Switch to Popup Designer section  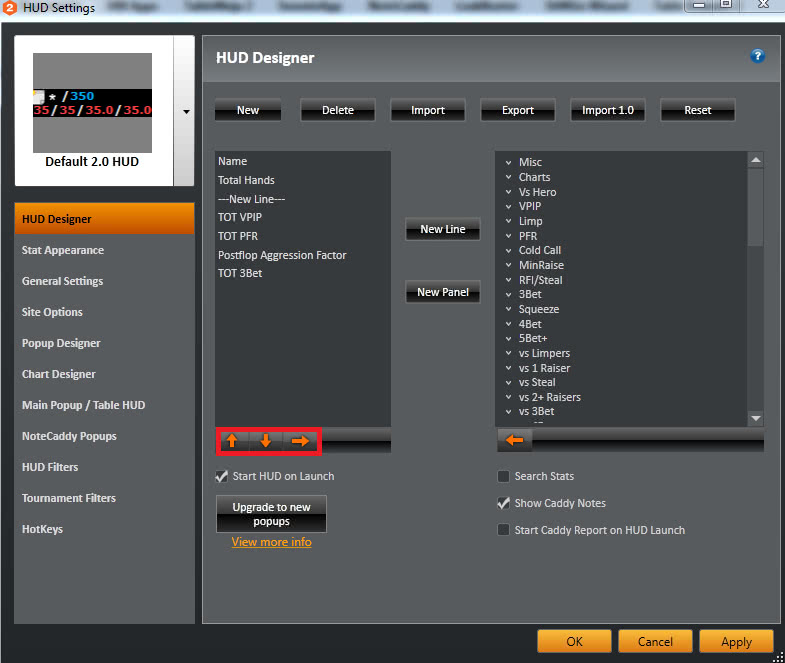click(x=61, y=343)
